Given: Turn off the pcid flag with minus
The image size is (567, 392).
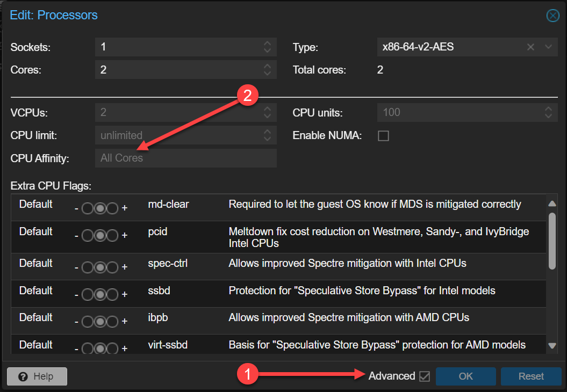Looking at the screenshot, I should click(x=88, y=236).
